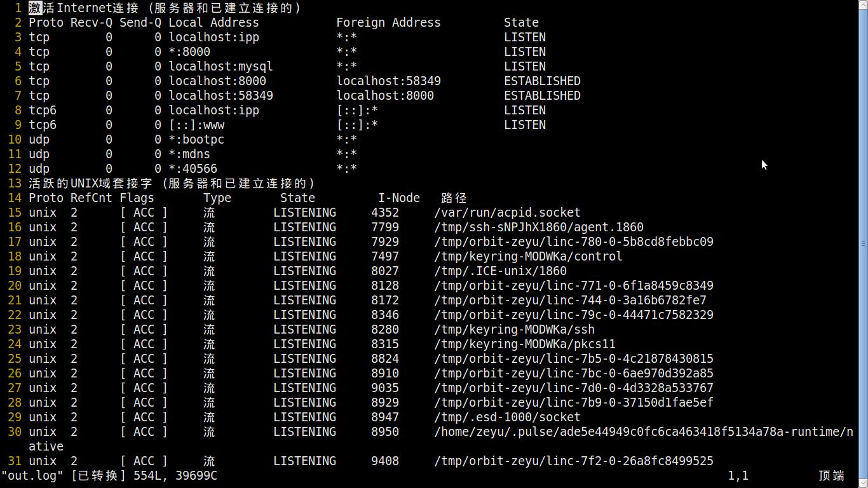Click the scrollbar grip on right edge
Screen dimensions: 868x488
863,244
